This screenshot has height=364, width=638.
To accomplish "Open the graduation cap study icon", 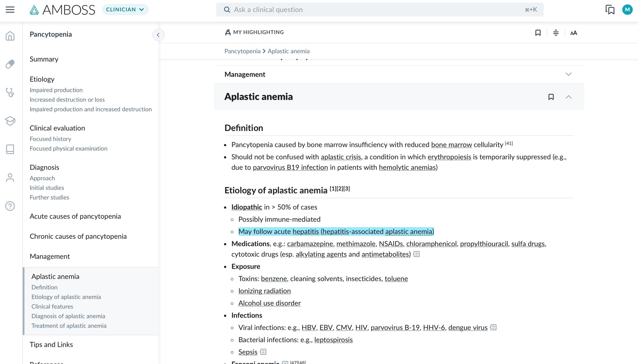I will (x=10, y=121).
